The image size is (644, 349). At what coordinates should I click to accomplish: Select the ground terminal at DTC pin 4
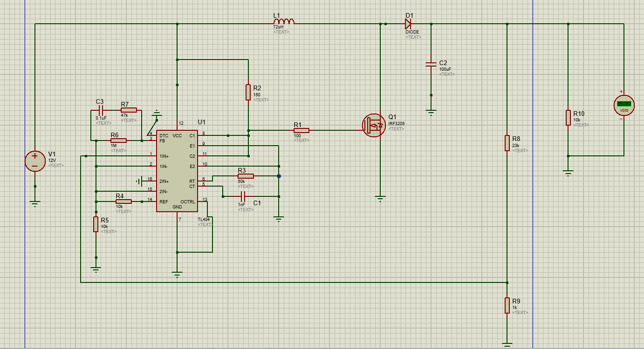(157, 113)
